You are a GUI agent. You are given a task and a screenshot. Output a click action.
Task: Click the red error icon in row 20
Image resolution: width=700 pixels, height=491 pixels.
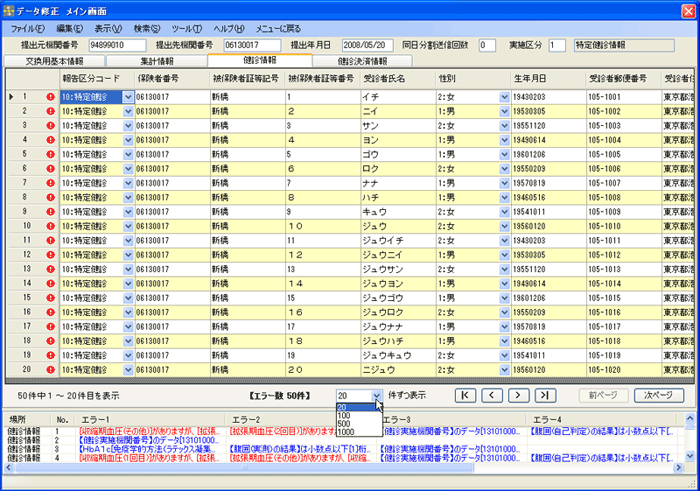click(50, 370)
